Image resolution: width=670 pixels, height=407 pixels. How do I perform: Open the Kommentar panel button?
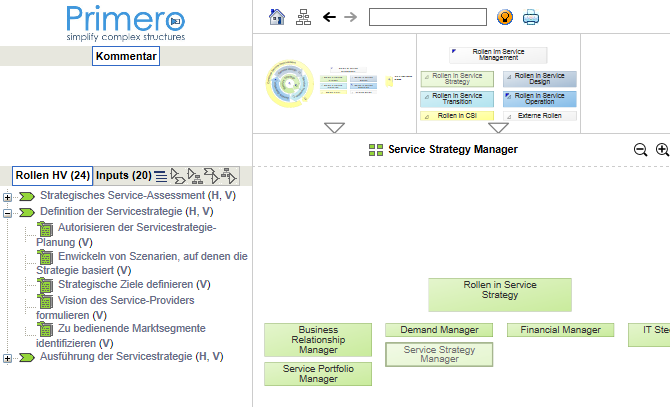tap(126, 57)
